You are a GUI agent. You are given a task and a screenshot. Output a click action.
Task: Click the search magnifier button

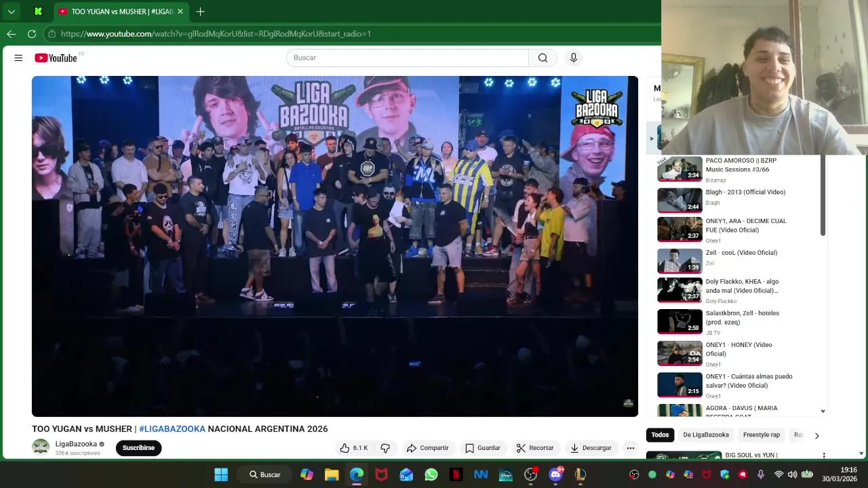[x=542, y=58]
